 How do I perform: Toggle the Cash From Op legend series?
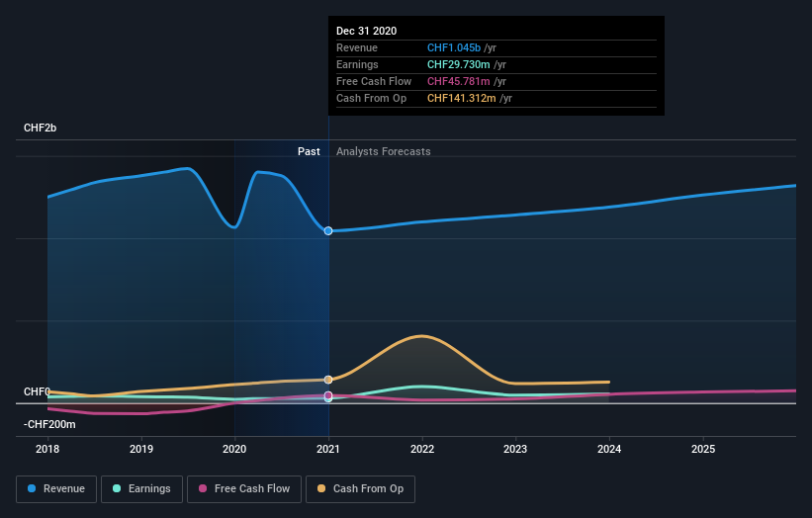360,489
